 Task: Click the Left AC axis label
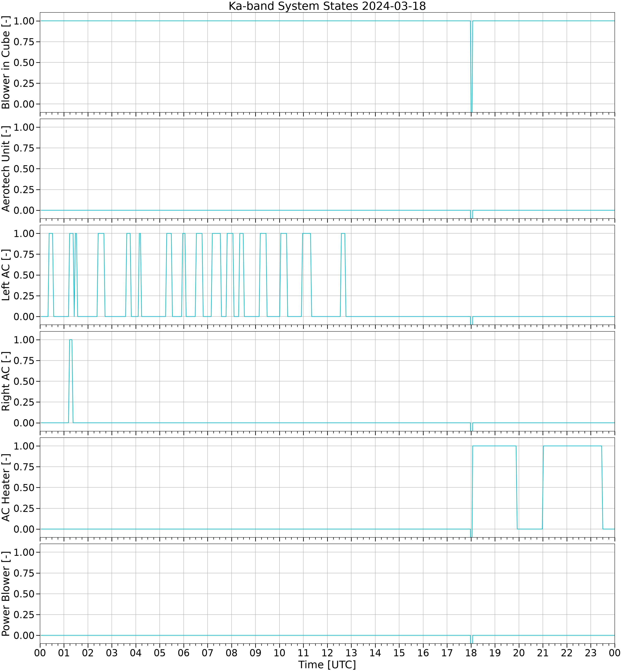(x=6, y=275)
